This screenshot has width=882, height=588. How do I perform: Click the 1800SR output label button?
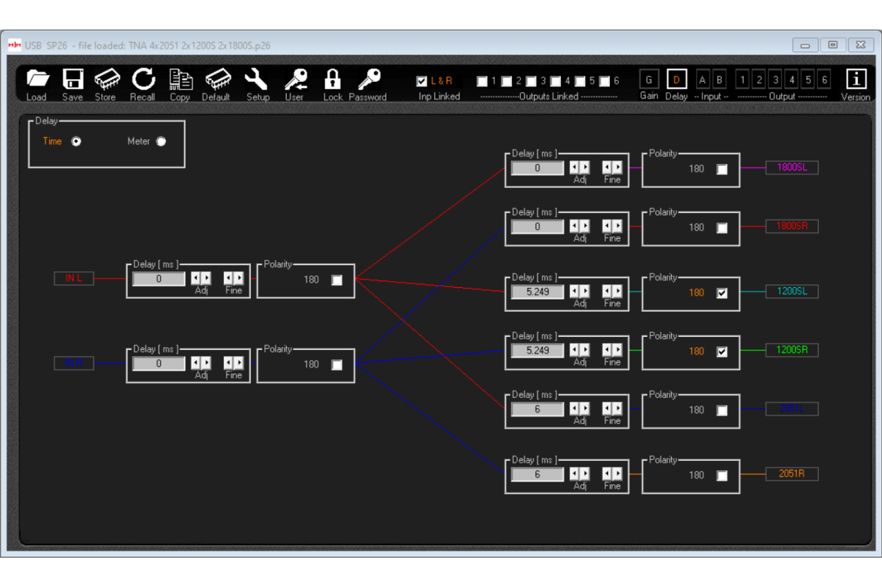[792, 226]
